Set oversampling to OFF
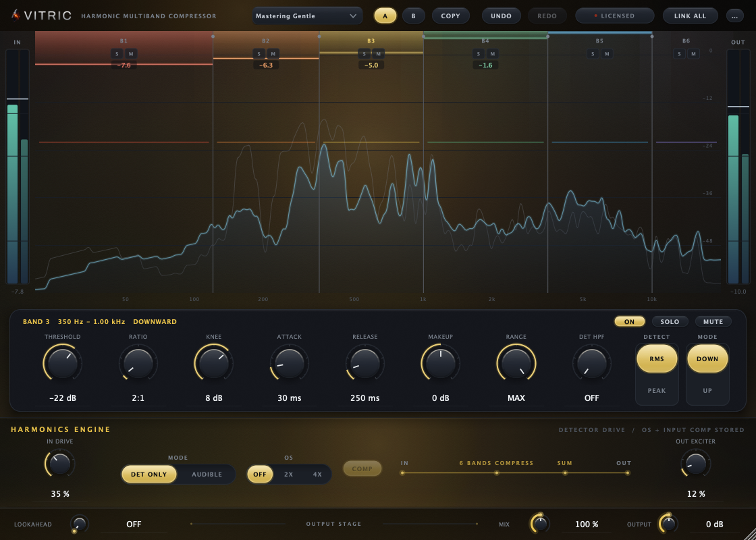 260,475
